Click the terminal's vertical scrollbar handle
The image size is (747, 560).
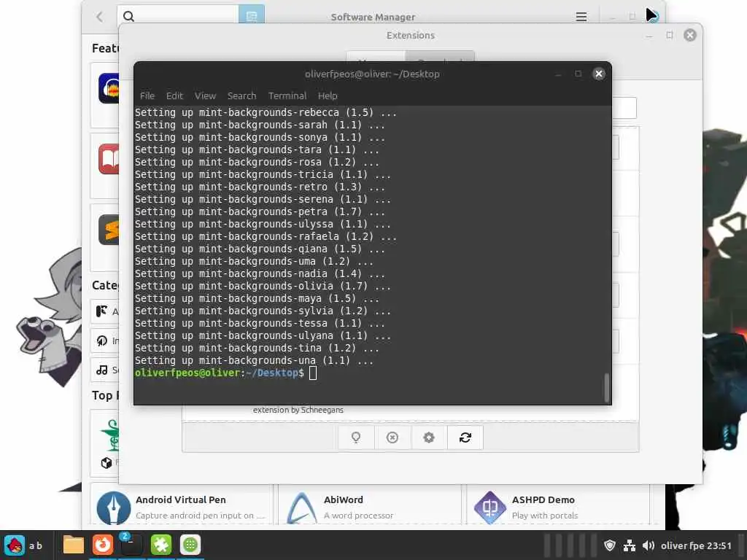pyautogui.click(x=606, y=387)
